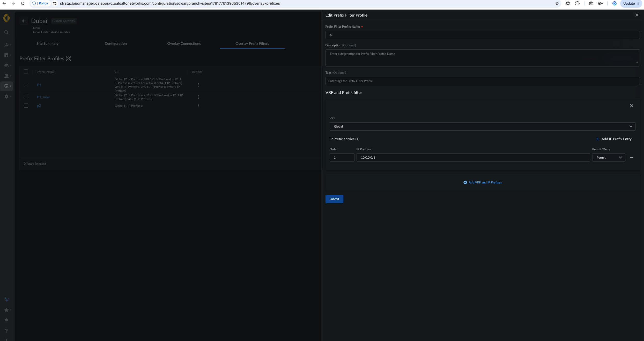This screenshot has height=341, width=644.
Task: Open the P1_new profile link
Action: click(43, 97)
